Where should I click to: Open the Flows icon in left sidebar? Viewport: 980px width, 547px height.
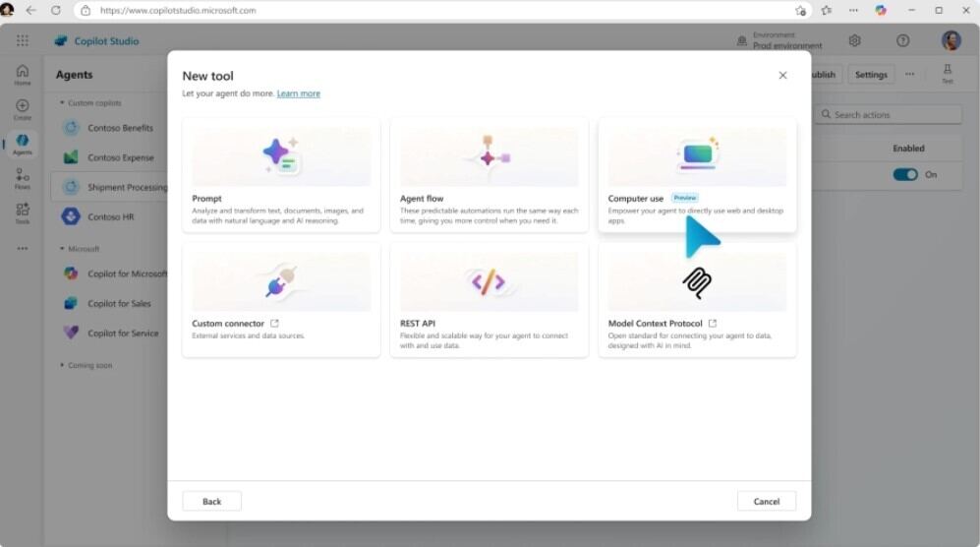(23, 178)
